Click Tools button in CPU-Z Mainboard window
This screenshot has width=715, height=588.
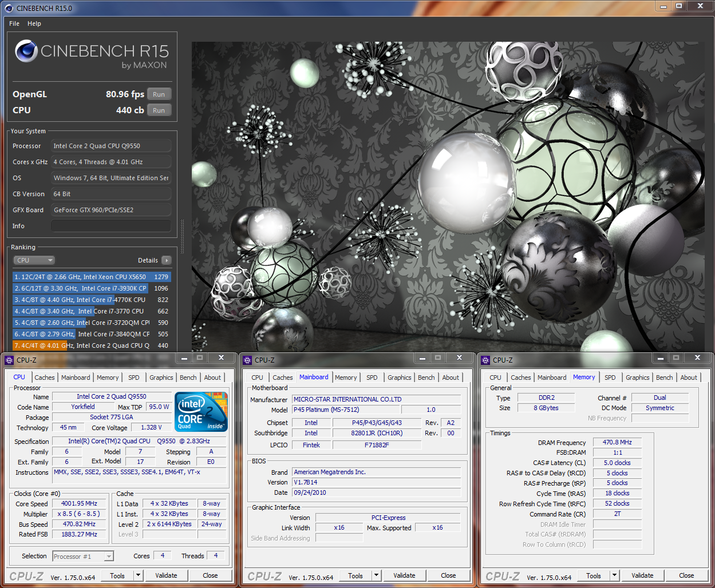(355, 575)
